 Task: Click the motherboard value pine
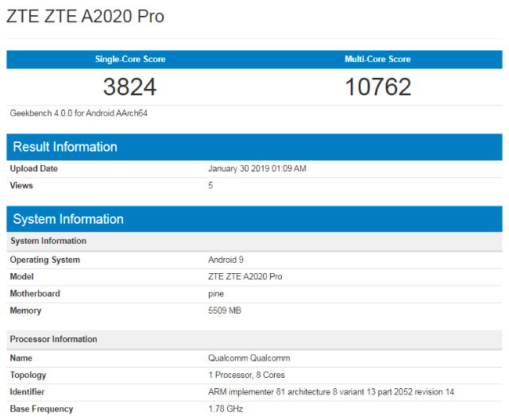[x=216, y=294]
